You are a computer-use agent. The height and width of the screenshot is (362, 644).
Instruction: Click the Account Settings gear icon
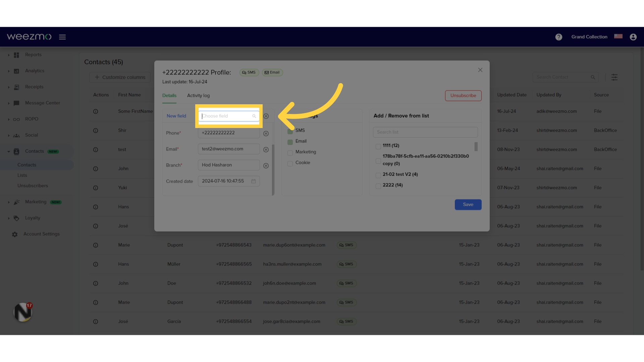[x=15, y=234]
